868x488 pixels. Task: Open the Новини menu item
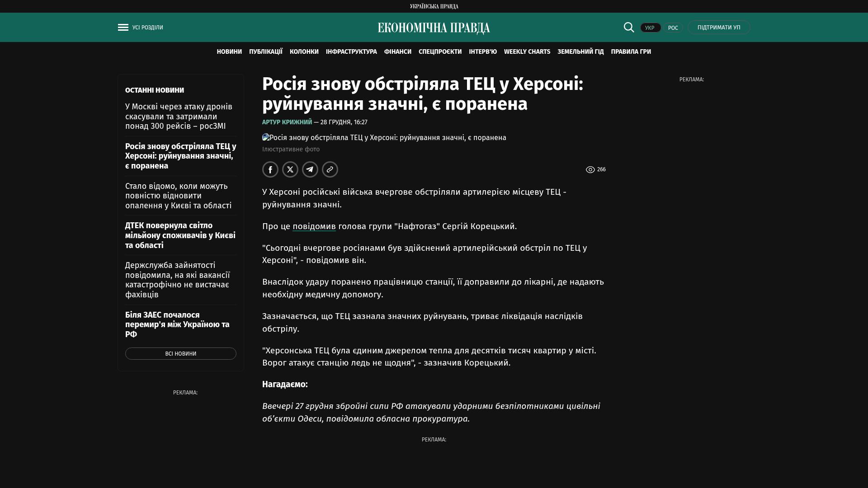click(229, 52)
